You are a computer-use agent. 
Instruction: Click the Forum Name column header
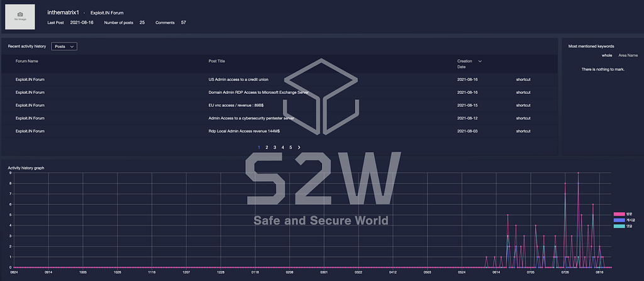click(26, 61)
